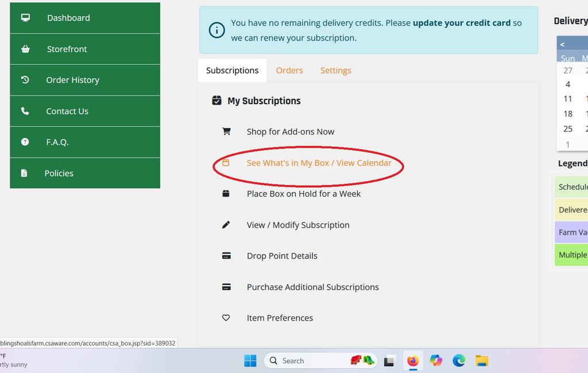Click the info circle icon in alert
Screen dimensions: 588x373
point(216,30)
